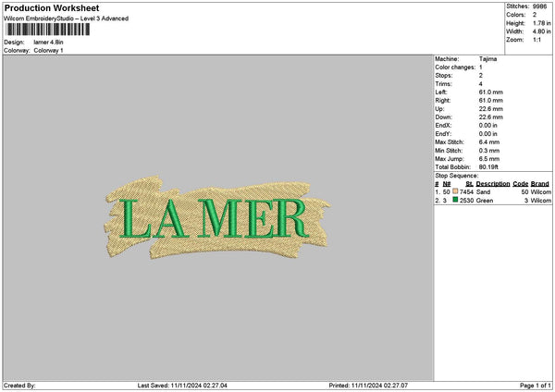Click the 'Down:' label in the stats
This screenshot has width=555, height=392.
coord(443,117)
